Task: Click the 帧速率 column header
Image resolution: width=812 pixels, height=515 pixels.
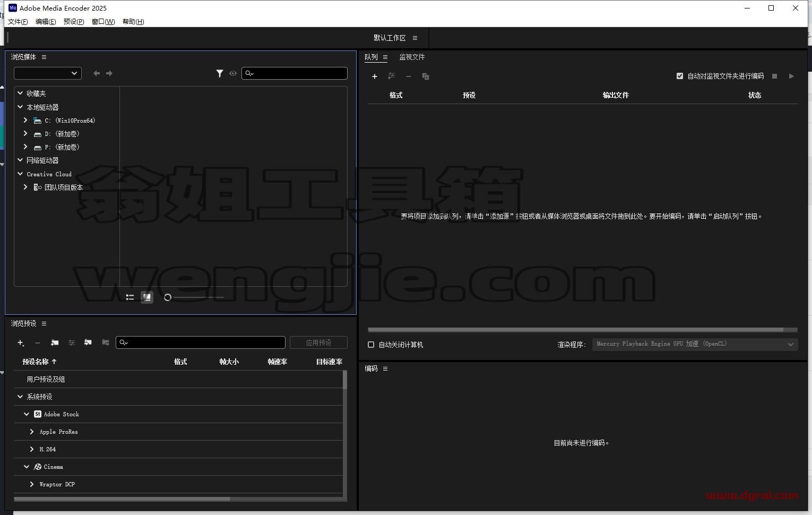Action: pyautogui.click(x=278, y=362)
